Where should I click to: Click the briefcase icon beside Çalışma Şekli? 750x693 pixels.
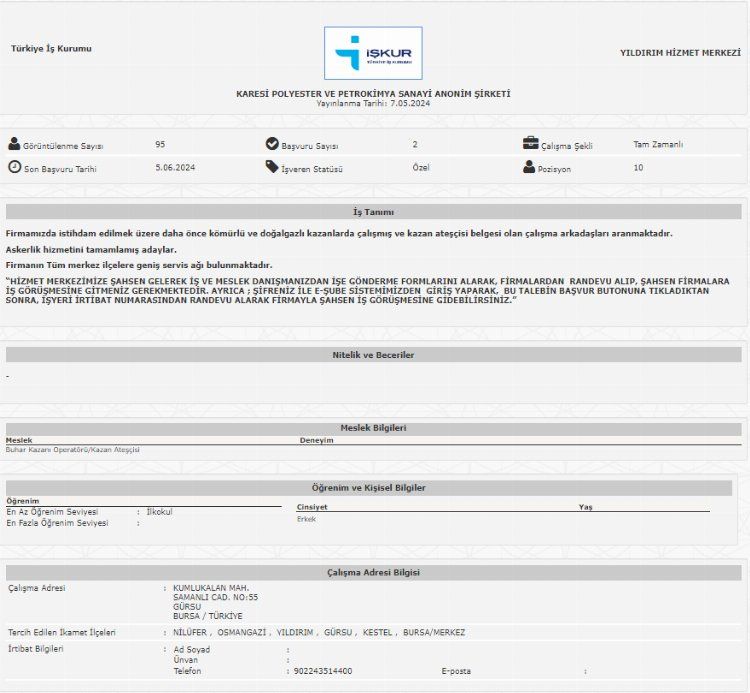[x=530, y=143]
